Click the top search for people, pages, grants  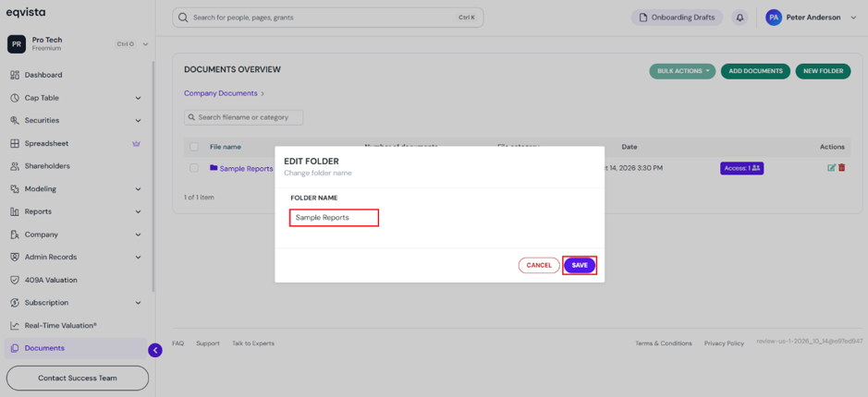click(328, 18)
